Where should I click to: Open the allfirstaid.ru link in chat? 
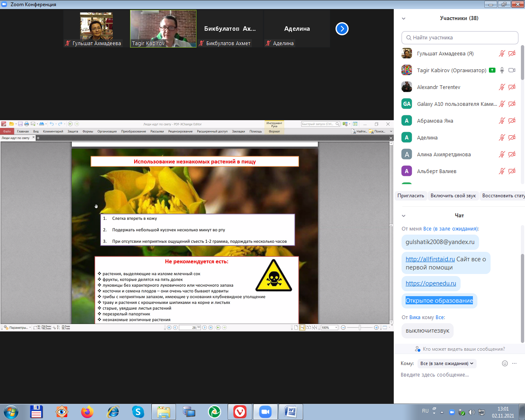point(430,259)
